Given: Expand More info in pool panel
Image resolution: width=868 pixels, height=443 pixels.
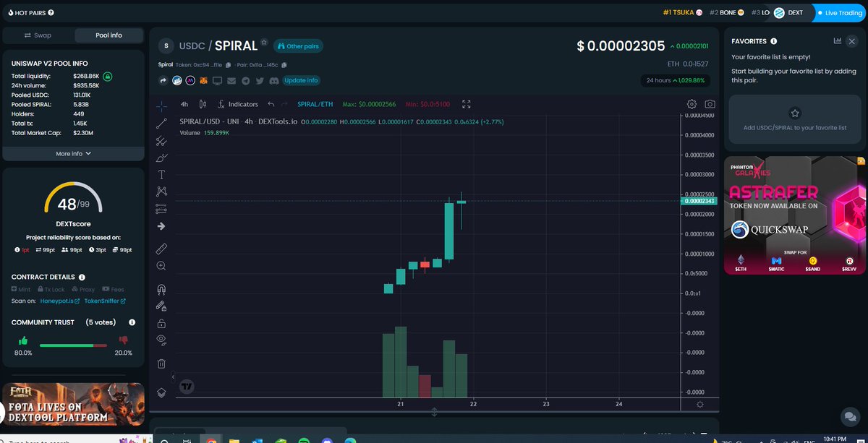Looking at the screenshot, I should (x=73, y=153).
